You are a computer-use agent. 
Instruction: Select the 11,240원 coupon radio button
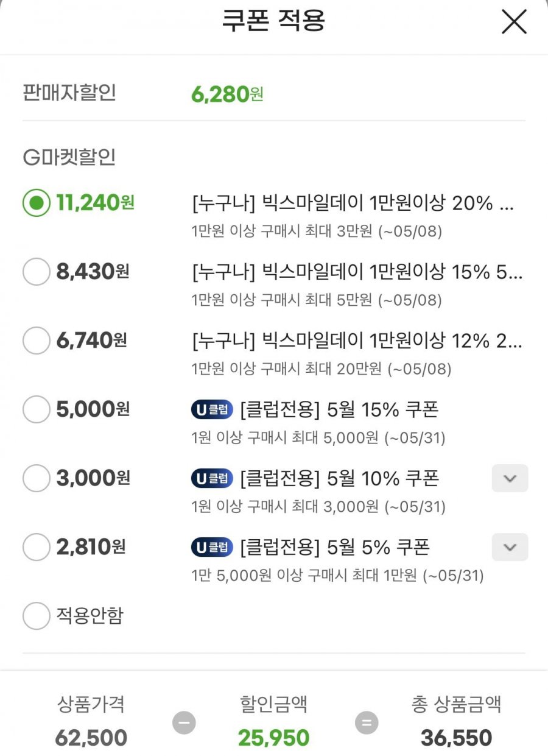36,203
